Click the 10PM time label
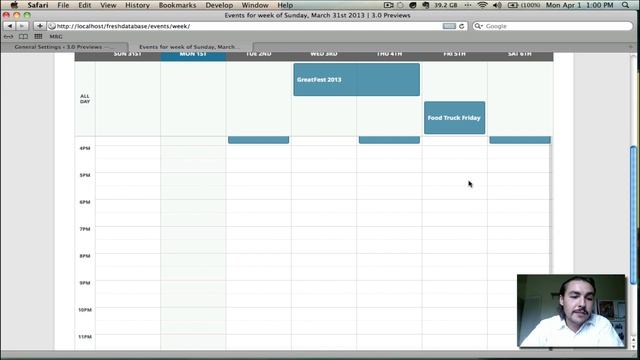This screenshot has height=360, width=640. pyautogui.click(x=85, y=310)
